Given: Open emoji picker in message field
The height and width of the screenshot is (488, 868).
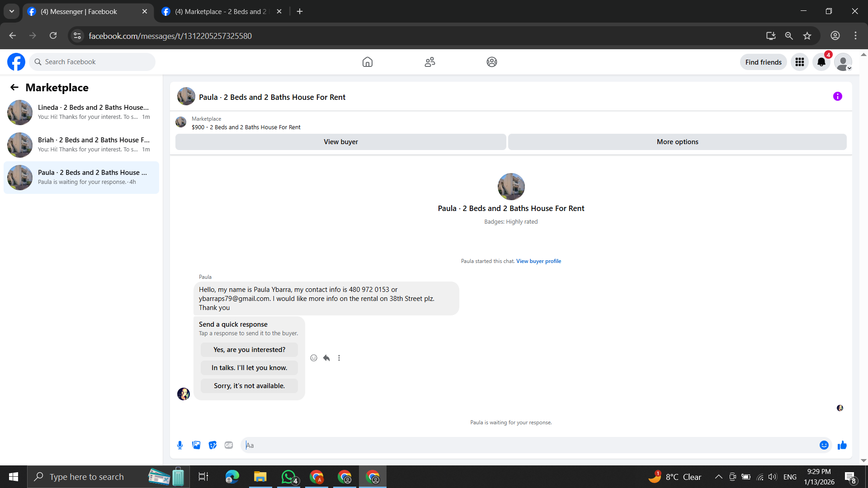Looking at the screenshot, I should pos(824,445).
